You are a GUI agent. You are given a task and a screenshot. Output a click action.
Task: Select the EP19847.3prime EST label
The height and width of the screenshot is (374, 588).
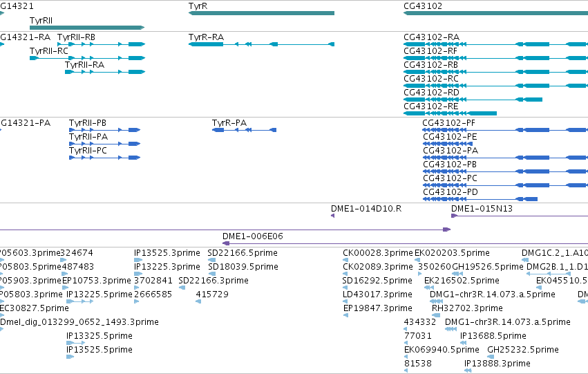pyautogui.click(x=378, y=308)
